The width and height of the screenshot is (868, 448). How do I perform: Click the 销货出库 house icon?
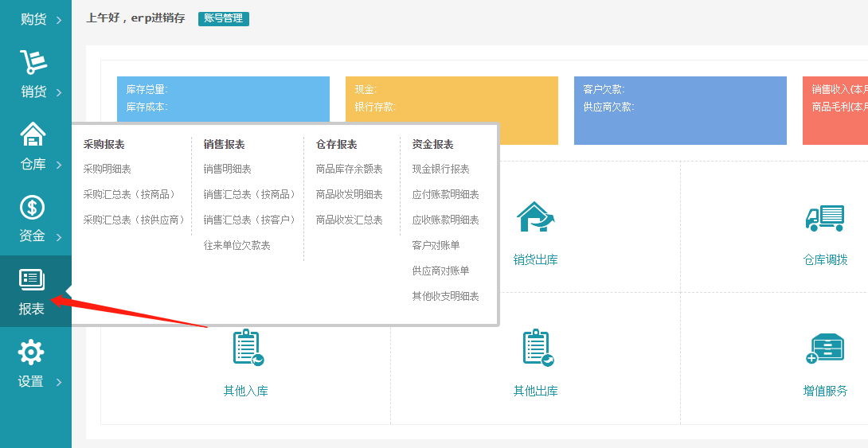click(535, 216)
